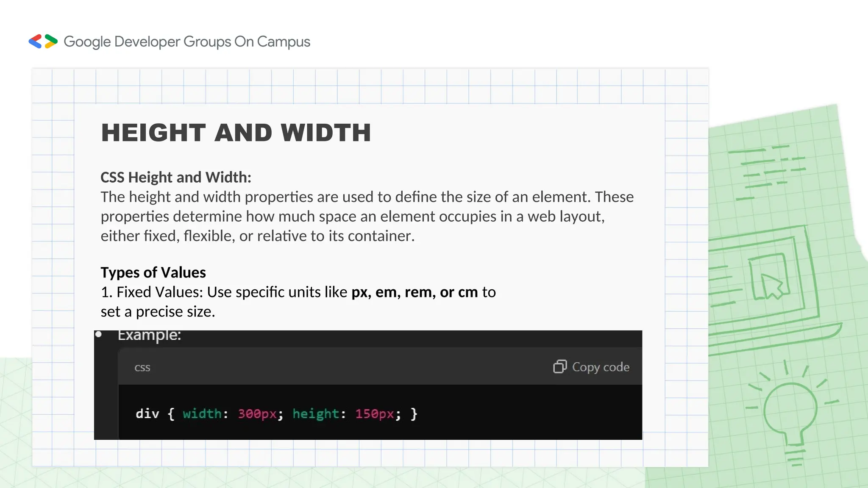This screenshot has height=488, width=868.
Task: Click the bold 'px, em, rem, or cm' text
Action: coord(415,292)
